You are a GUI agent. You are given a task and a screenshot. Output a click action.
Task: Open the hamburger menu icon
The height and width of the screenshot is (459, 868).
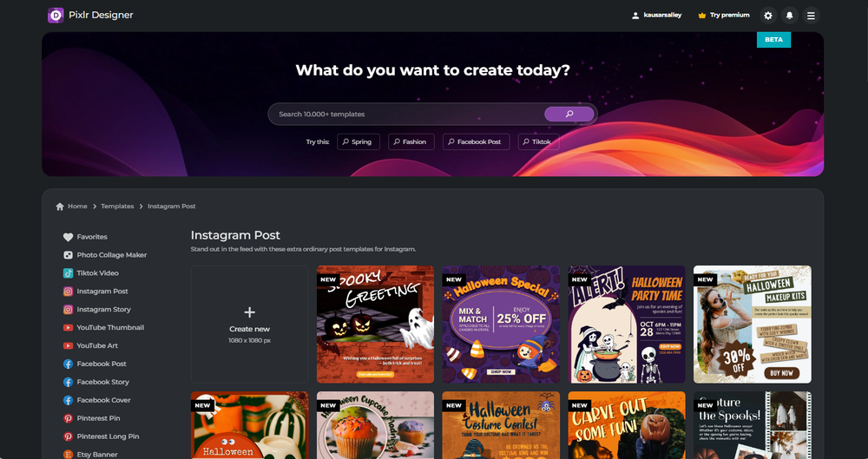[x=811, y=16]
